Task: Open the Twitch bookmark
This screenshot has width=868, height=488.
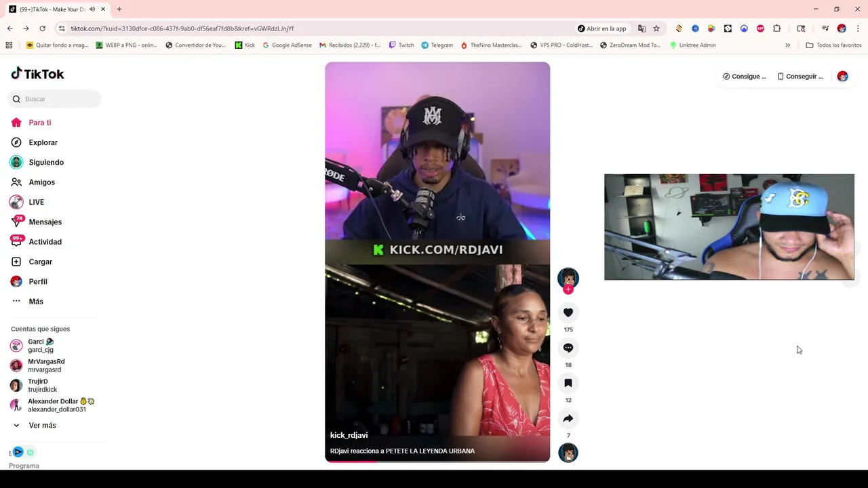Action: click(x=401, y=45)
